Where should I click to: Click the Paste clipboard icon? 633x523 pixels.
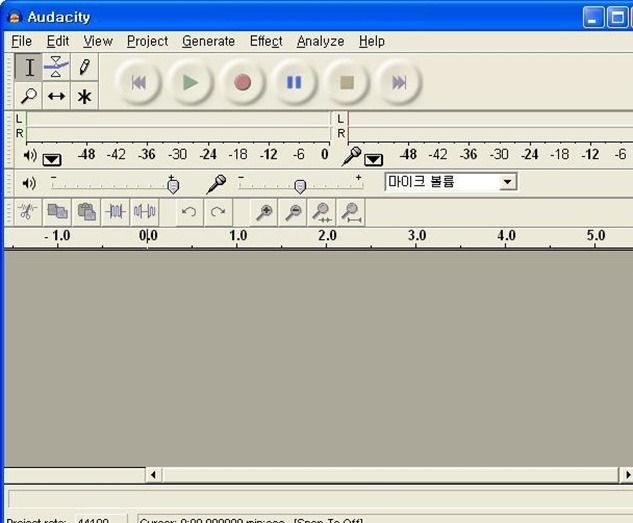[x=87, y=212]
